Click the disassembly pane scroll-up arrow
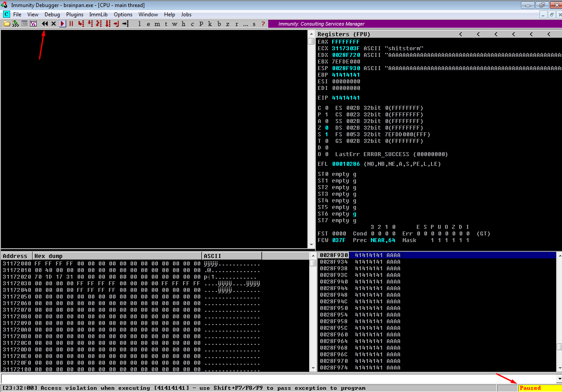The height and width of the screenshot is (392, 562). pos(311,34)
